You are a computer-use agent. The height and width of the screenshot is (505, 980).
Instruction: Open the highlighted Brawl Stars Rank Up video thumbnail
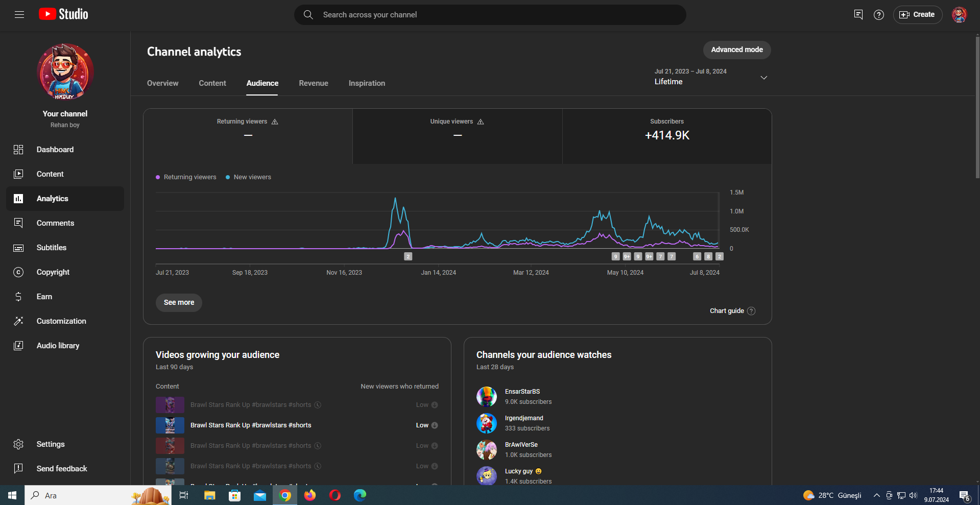pyautogui.click(x=170, y=425)
